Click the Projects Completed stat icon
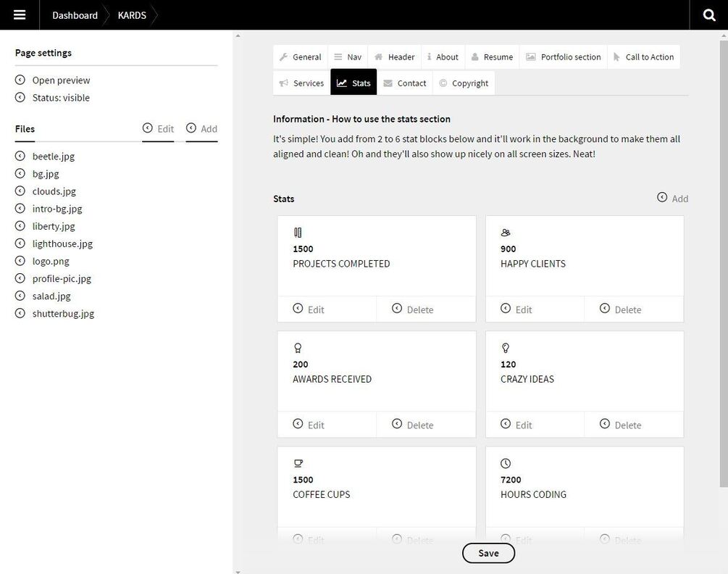Image resolution: width=728 pixels, height=574 pixels. 298,233
